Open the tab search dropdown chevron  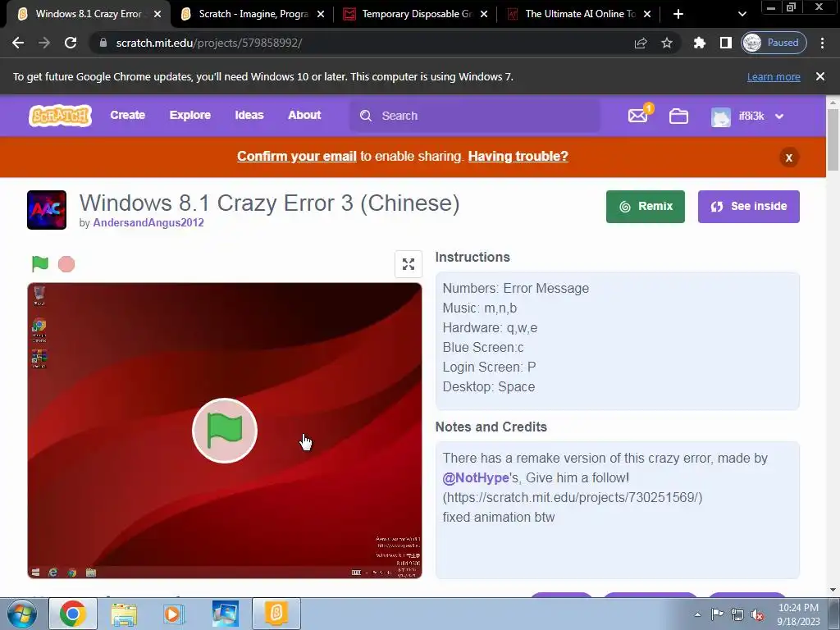coord(742,14)
